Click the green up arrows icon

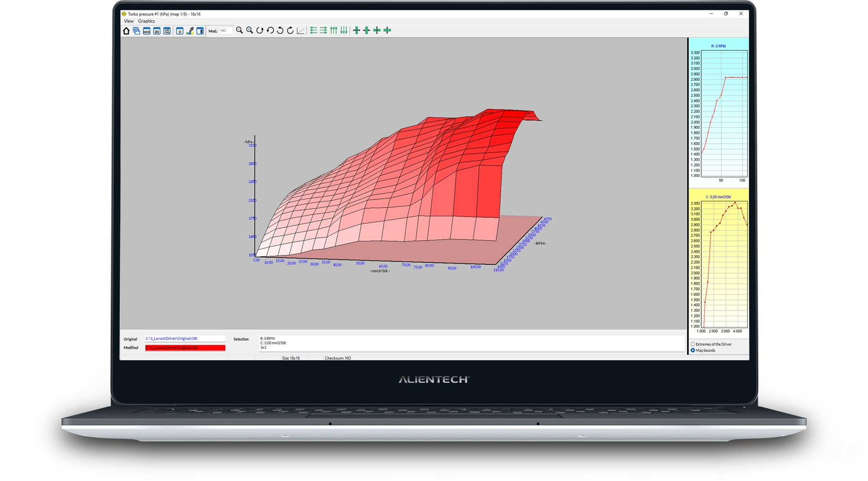[334, 30]
